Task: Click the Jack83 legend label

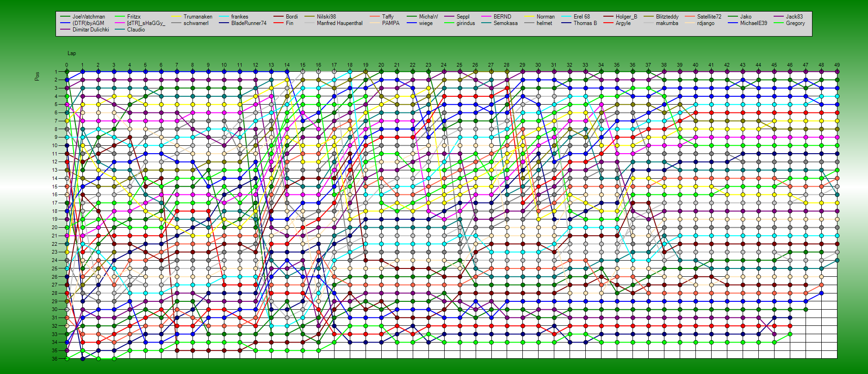Action: click(x=794, y=17)
